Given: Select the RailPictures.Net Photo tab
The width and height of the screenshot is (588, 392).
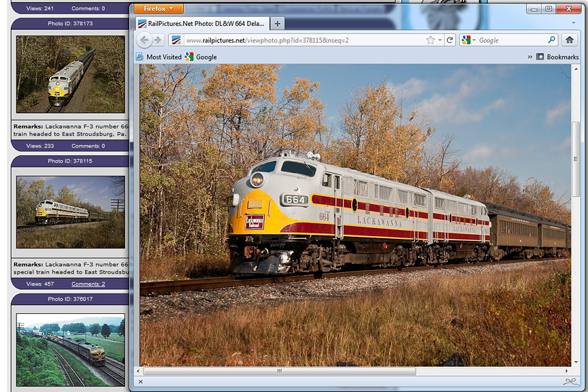Looking at the screenshot, I should click(x=201, y=23).
